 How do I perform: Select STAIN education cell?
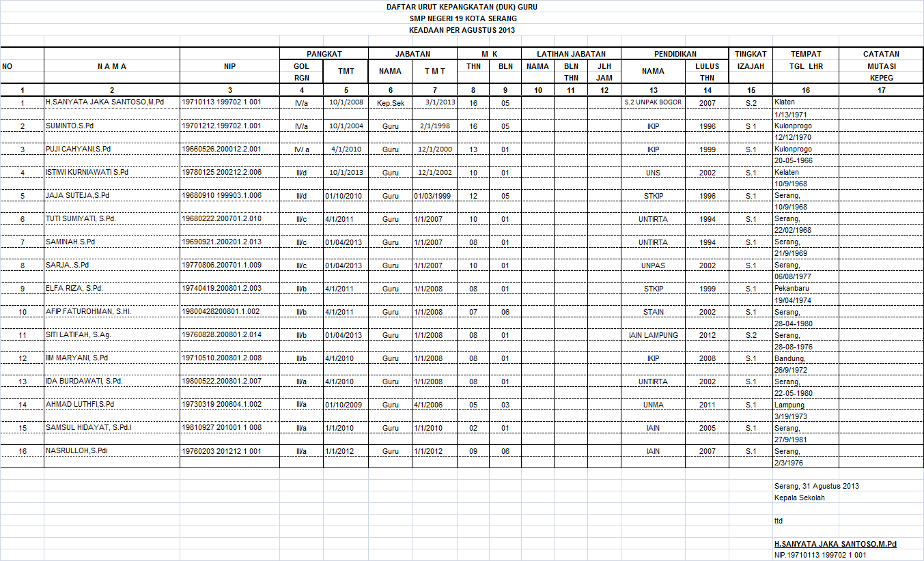(654, 312)
